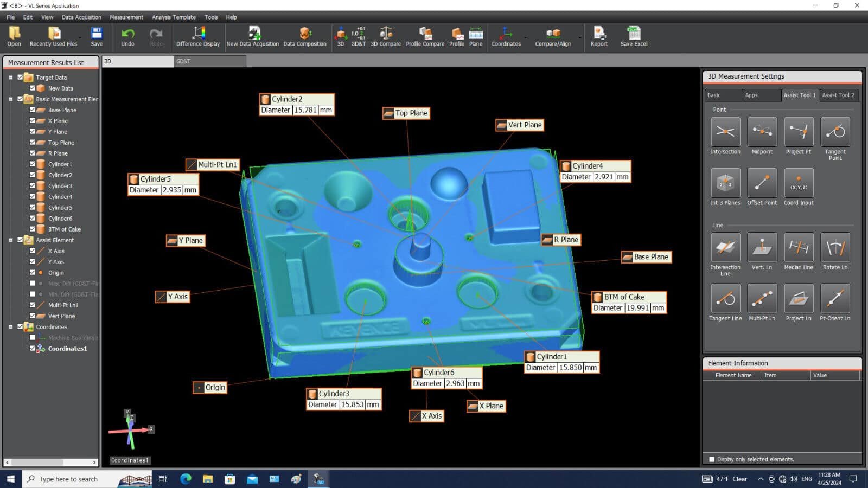
Task: Select the Rotate Ln tool
Action: (x=835, y=247)
